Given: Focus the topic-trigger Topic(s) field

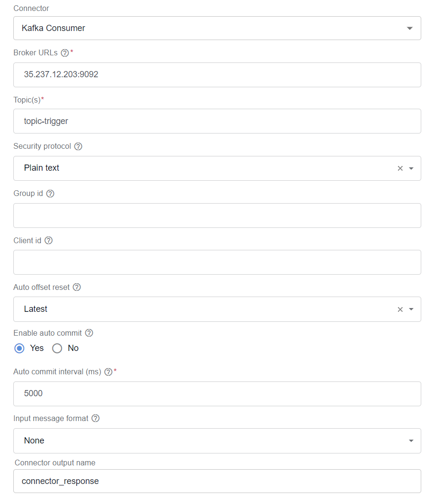Looking at the screenshot, I should (x=217, y=121).
